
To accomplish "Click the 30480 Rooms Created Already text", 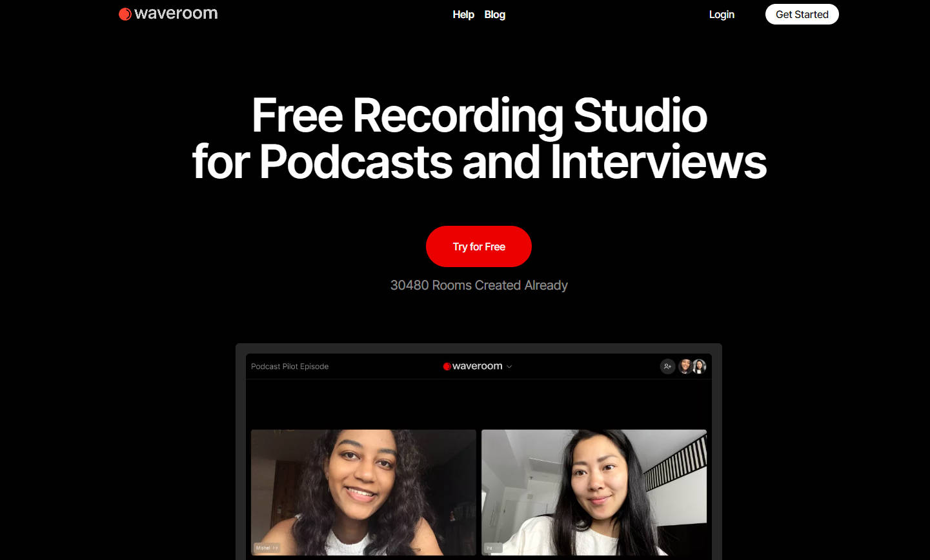I will pos(478,285).
